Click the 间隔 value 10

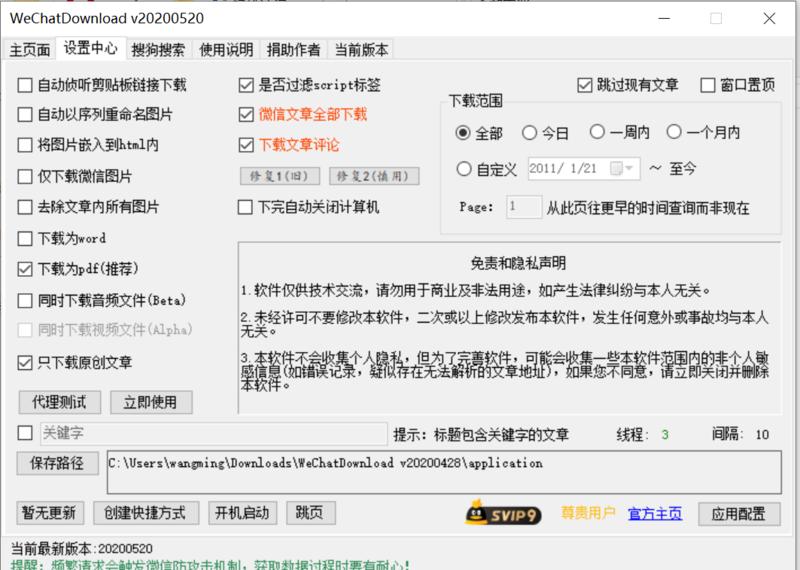(762, 435)
